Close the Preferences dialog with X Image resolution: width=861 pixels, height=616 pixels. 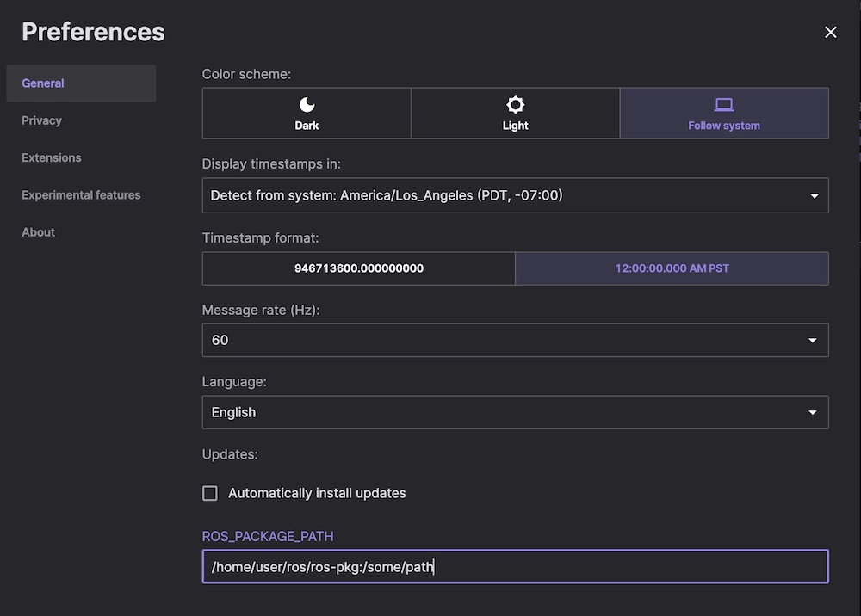click(x=830, y=32)
